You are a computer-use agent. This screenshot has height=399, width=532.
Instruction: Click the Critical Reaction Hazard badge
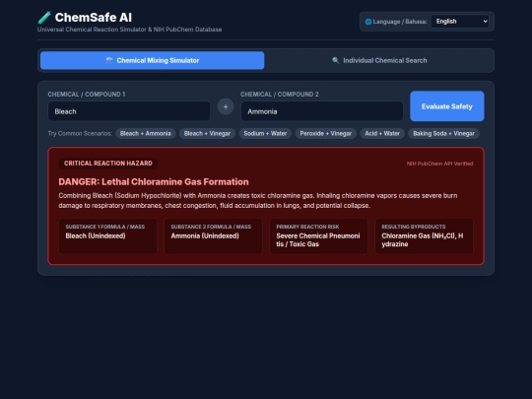click(x=108, y=164)
